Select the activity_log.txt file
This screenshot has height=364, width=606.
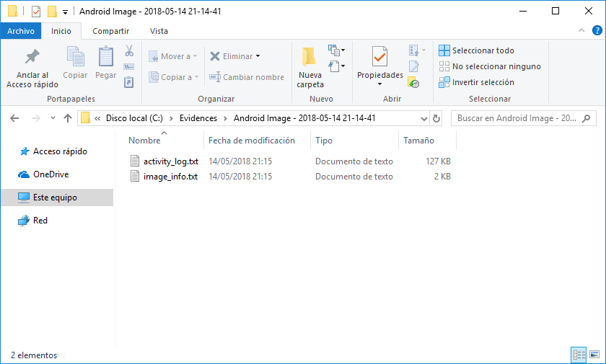click(x=170, y=161)
